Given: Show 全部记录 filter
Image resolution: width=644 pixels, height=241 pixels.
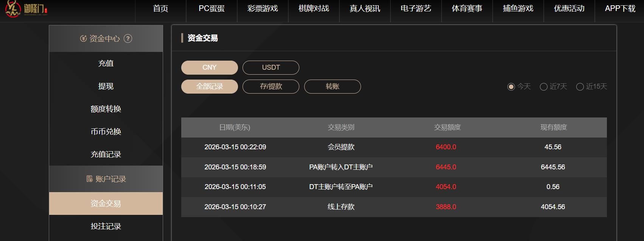Looking at the screenshot, I should (x=209, y=86).
